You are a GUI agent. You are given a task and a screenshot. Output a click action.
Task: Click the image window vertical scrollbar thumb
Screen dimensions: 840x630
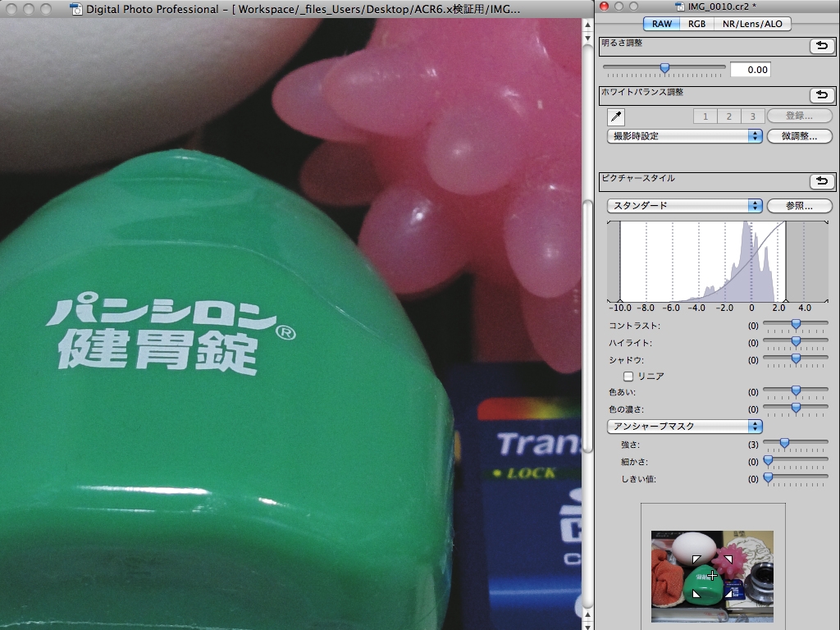587,326
